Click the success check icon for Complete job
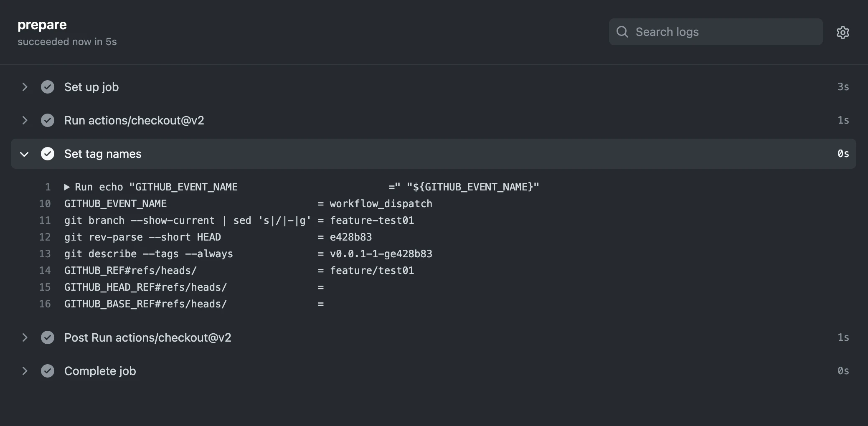The width and height of the screenshot is (868, 426). [x=48, y=371]
